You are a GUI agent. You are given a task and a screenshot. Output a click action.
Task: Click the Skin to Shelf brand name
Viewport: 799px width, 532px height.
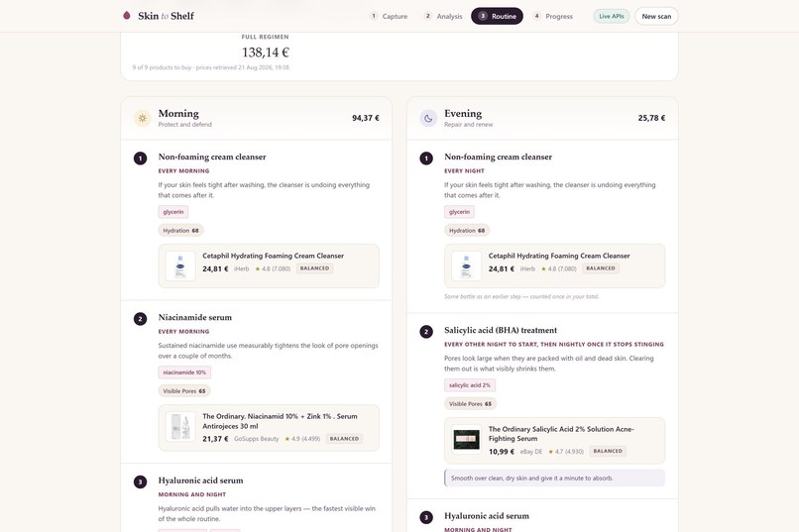[x=166, y=16]
